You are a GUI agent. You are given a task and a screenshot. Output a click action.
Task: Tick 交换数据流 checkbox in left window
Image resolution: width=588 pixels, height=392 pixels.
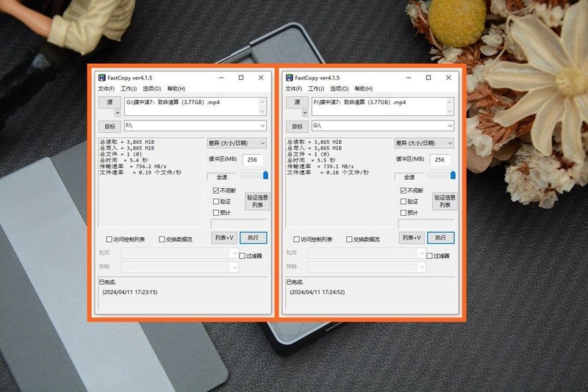tap(162, 239)
